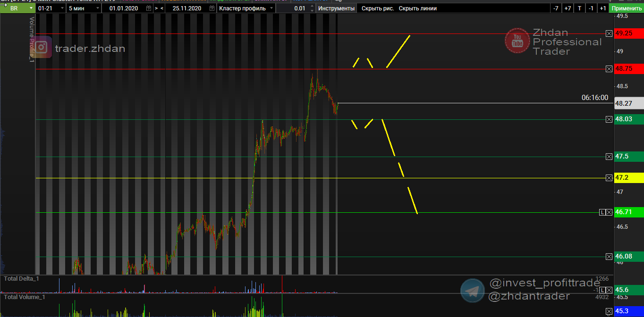Remove the 49.25 level line
644x317 pixels.
609,33
